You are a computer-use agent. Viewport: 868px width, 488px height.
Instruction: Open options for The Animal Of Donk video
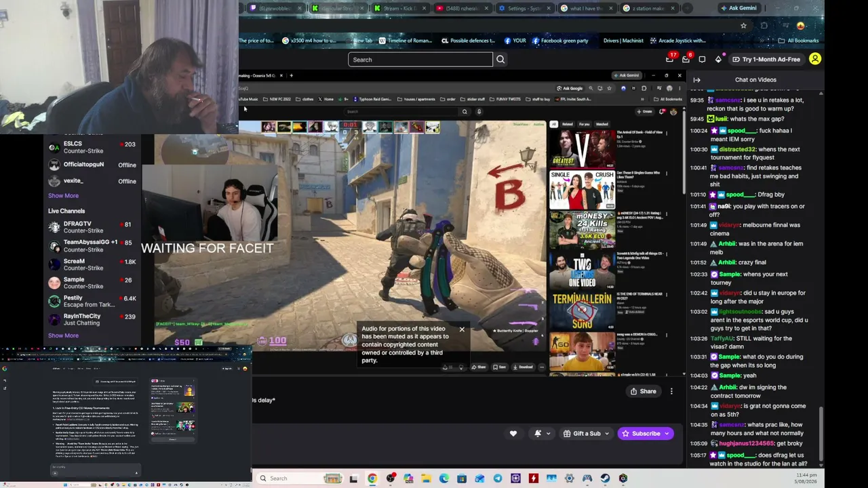tap(667, 134)
